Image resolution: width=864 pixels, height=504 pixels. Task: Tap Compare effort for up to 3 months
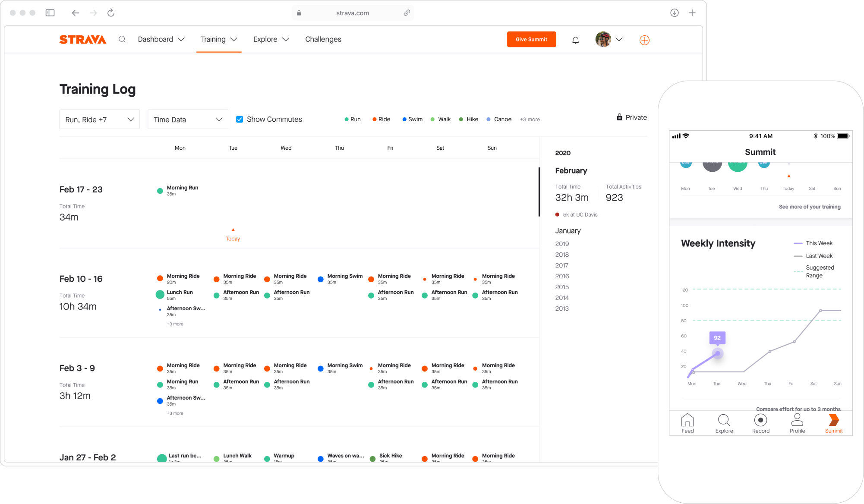point(798,409)
